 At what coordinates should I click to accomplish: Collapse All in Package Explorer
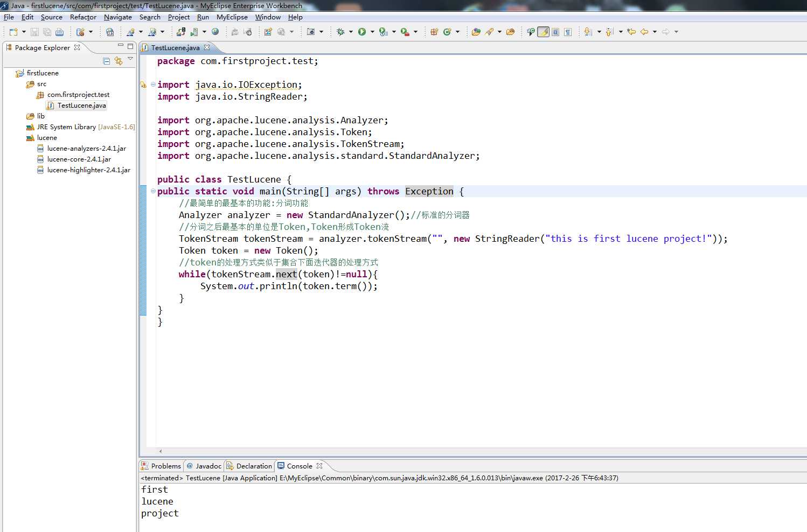107,61
